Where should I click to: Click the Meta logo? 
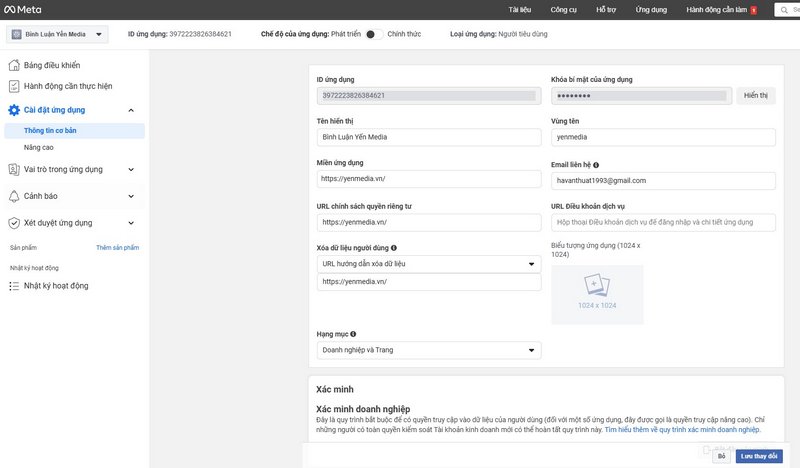[x=22, y=9]
